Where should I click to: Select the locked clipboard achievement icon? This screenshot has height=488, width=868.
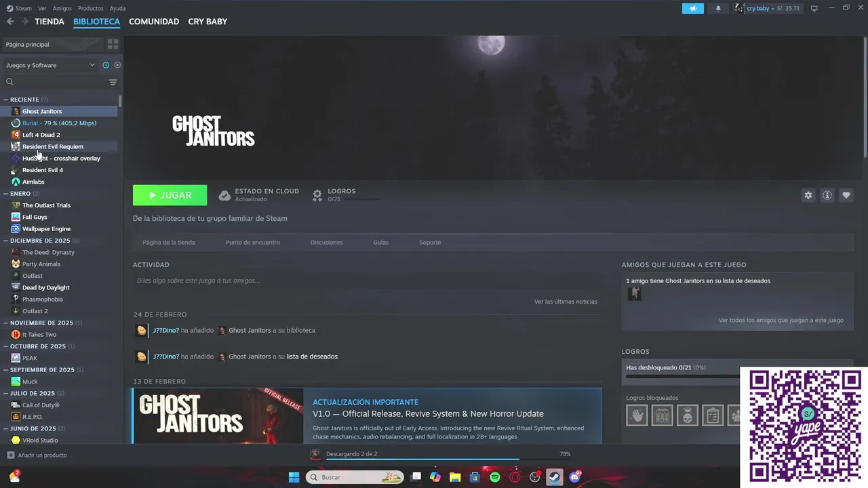click(x=712, y=415)
